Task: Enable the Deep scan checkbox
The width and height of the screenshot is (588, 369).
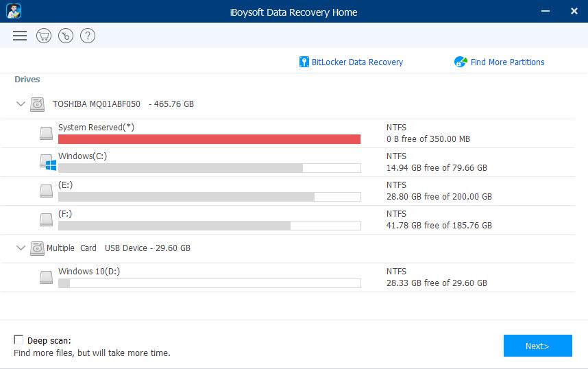Action: tap(18, 340)
